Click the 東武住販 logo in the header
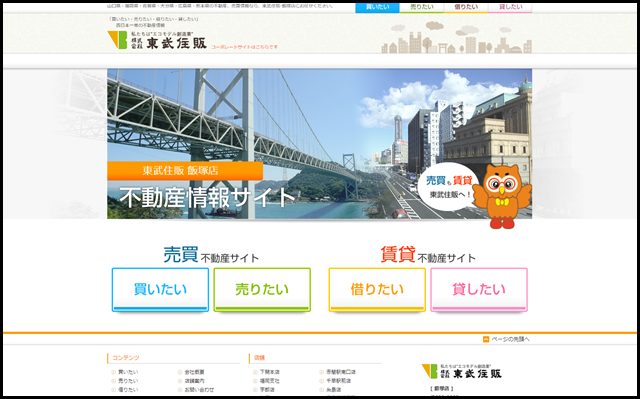The height and width of the screenshot is (399, 640). coord(157,40)
